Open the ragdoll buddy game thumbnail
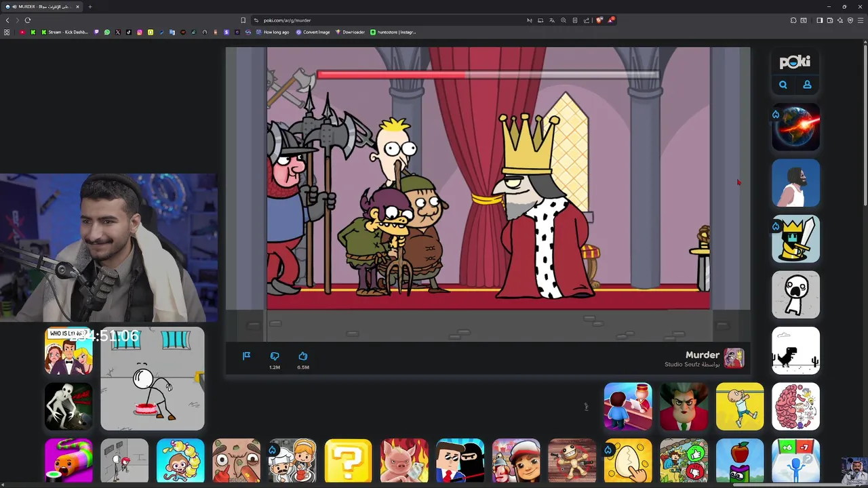868x488 pixels. tap(572, 461)
